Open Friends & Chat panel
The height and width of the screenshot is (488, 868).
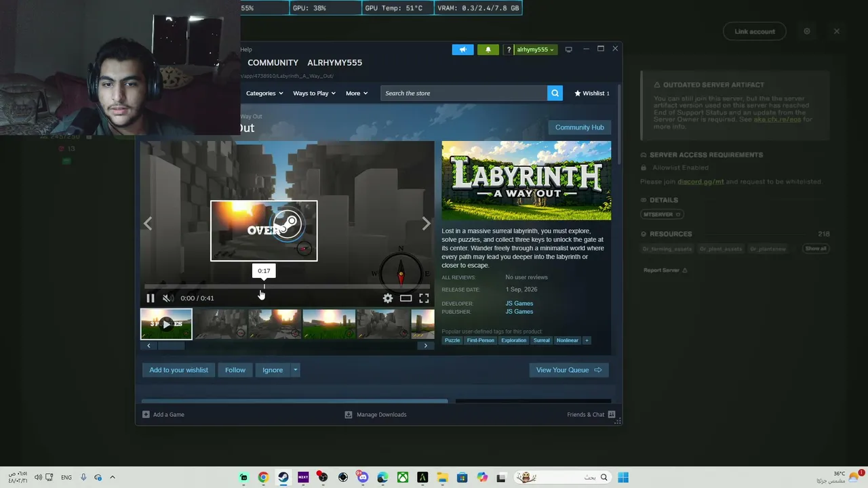click(x=591, y=415)
